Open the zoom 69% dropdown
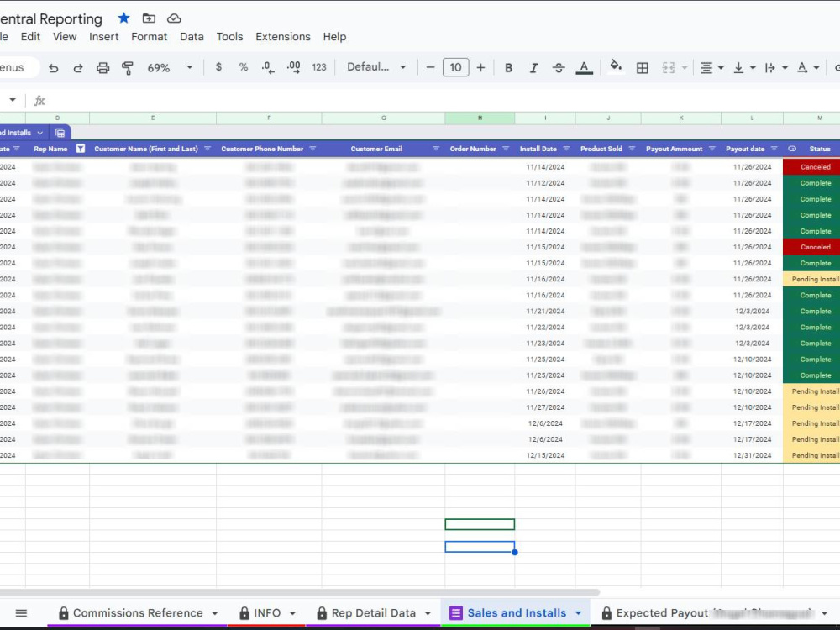The height and width of the screenshot is (630, 840). 171,67
